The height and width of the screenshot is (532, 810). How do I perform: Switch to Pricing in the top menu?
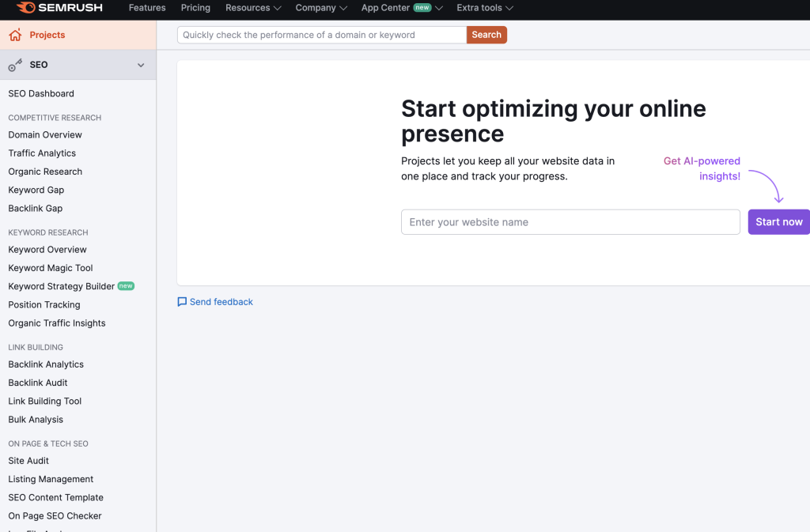click(x=195, y=8)
